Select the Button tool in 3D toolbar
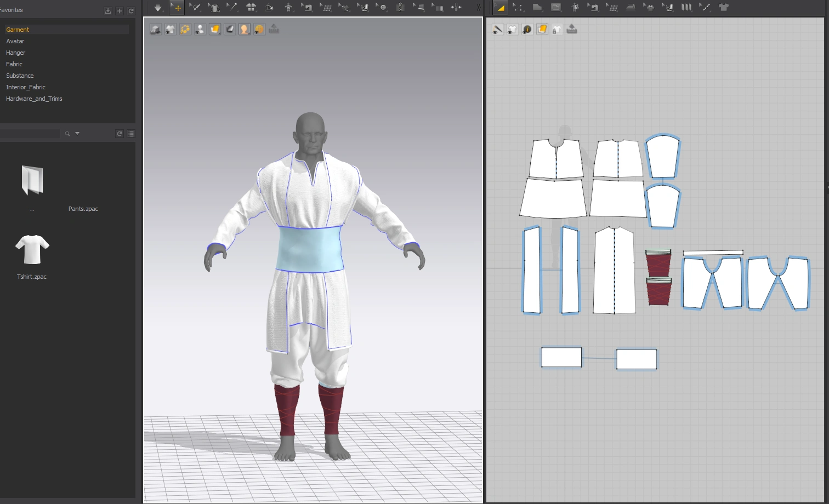 [x=382, y=8]
